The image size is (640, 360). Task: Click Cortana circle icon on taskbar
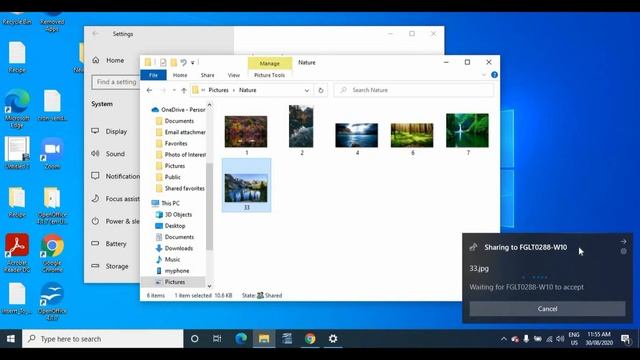pos(195,339)
